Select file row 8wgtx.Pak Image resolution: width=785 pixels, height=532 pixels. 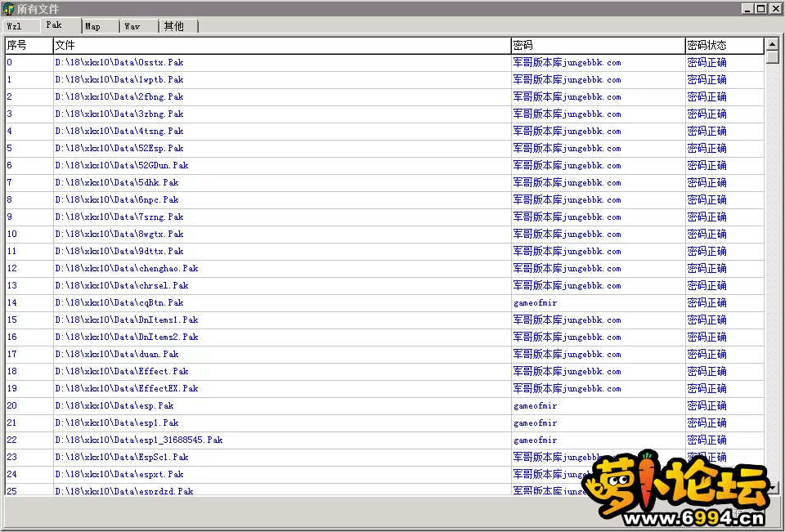point(384,235)
